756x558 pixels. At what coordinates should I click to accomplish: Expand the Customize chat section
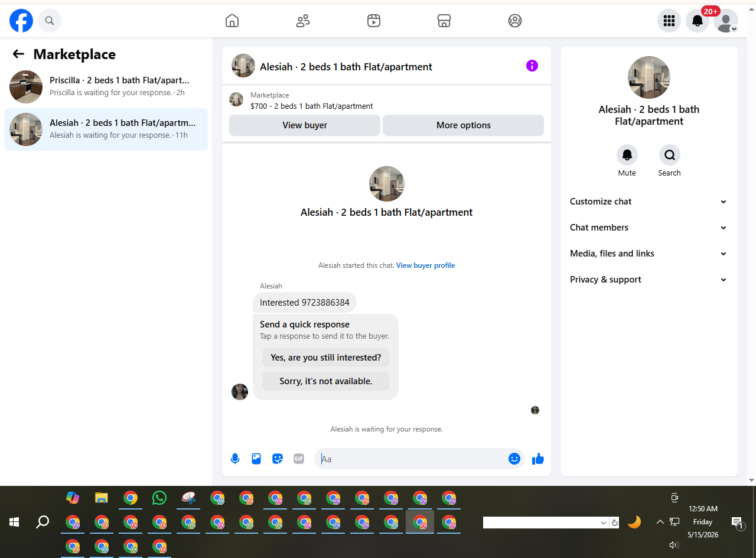click(649, 202)
